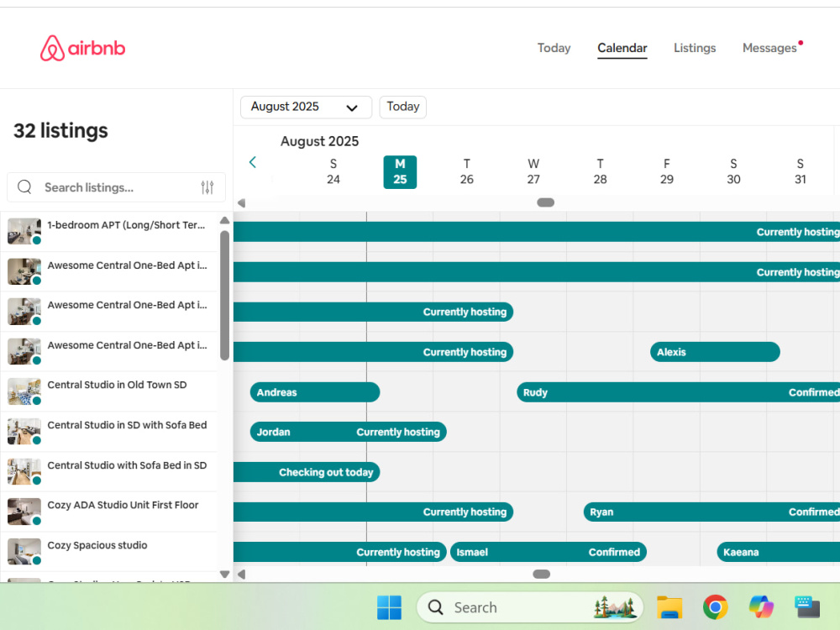Select Sunday 24 date header
The height and width of the screenshot is (630, 840).
[333, 172]
